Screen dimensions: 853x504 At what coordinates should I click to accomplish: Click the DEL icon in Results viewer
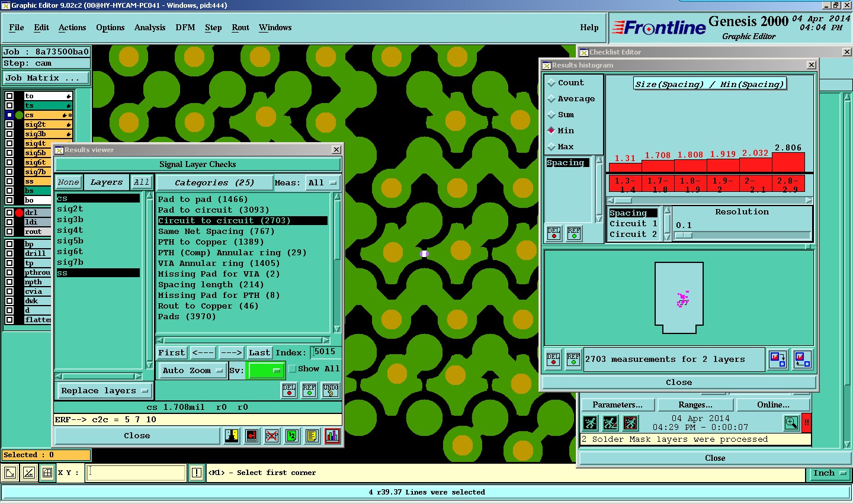pyautogui.click(x=288, y=390)
